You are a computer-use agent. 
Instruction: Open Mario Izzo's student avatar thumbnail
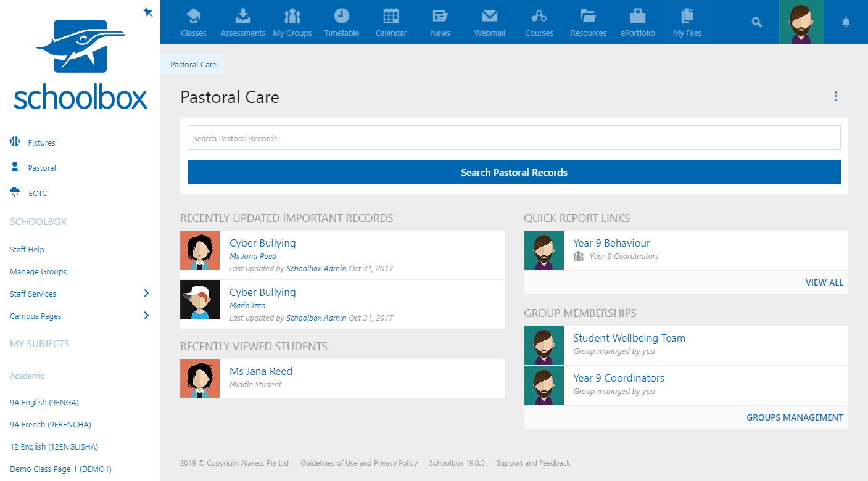coord(200,300)
